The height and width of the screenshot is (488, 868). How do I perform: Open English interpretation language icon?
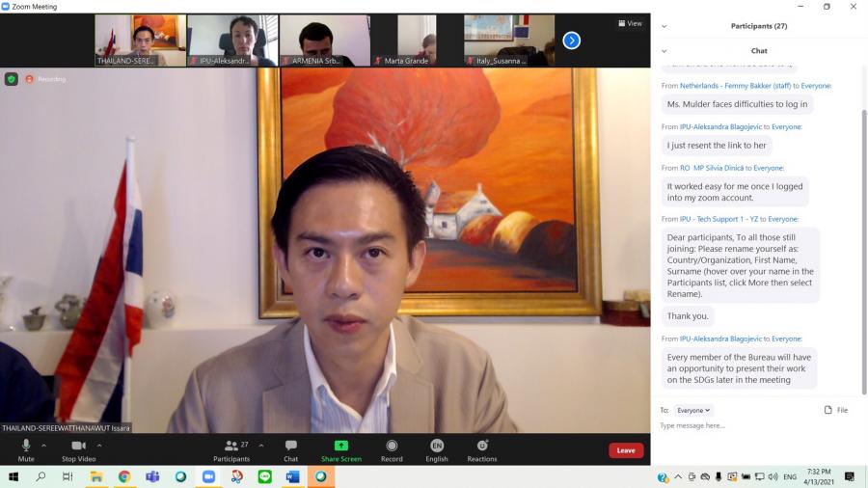click(437, 446)
